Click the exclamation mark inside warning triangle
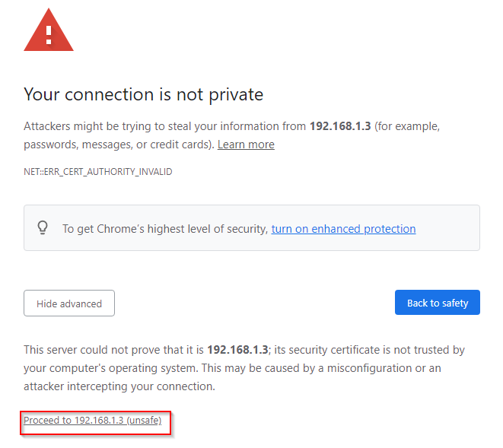 coord(49,35)
